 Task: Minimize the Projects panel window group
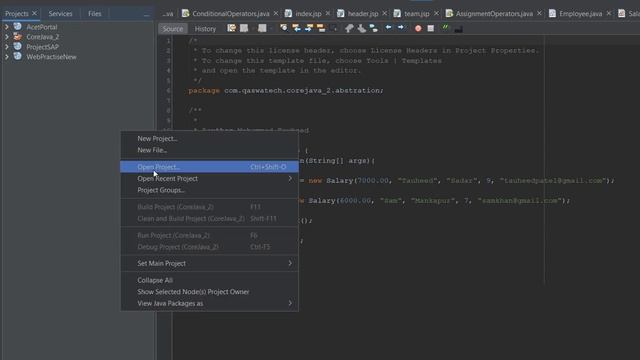tap(147, 14)
